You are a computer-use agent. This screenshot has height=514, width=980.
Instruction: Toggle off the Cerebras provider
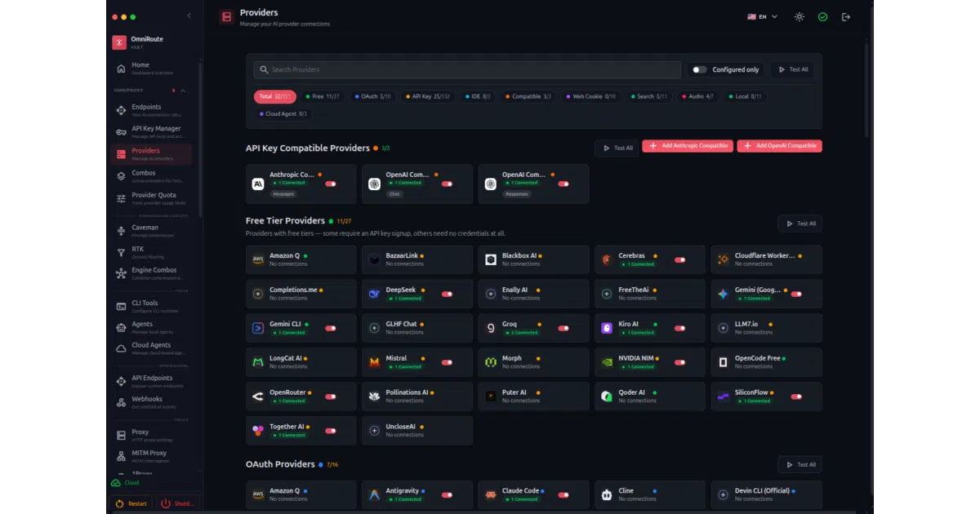click(679, 259)
